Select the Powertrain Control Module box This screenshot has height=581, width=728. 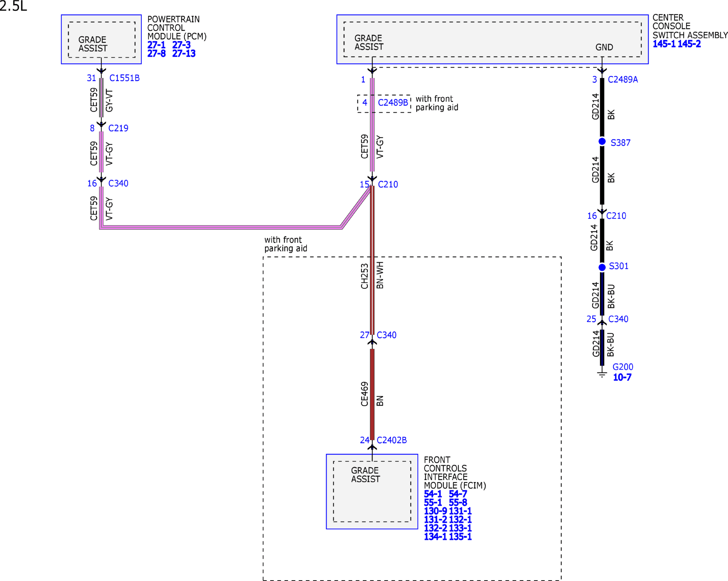coord(101,39)
